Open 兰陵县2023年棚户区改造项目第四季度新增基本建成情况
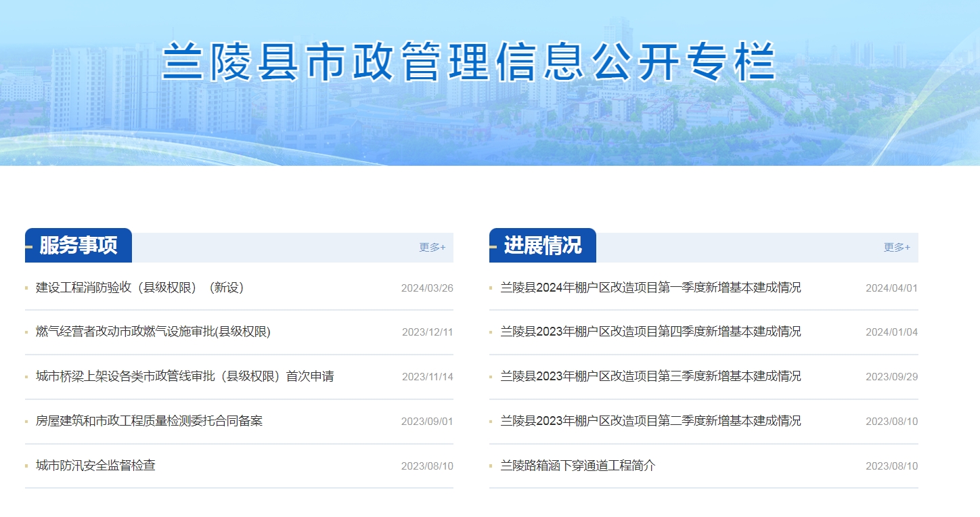This screenshot has width=980, height=517. tap(650, 332)
